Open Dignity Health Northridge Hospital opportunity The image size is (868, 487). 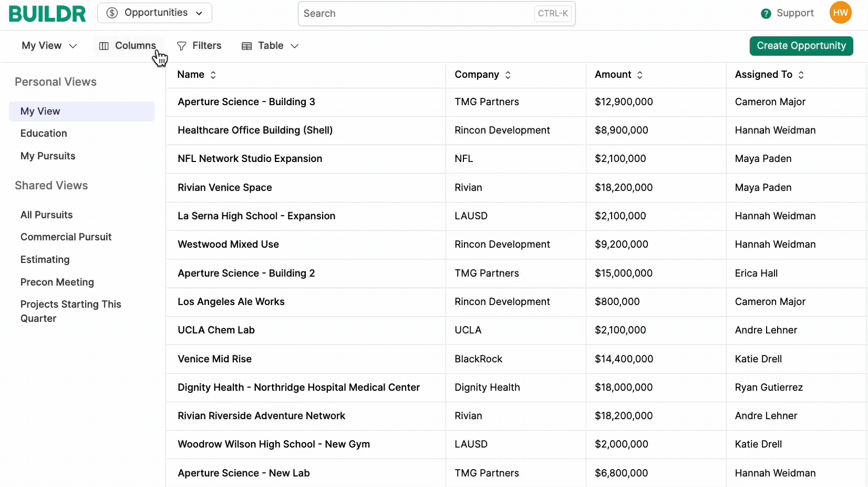(299, 388)
